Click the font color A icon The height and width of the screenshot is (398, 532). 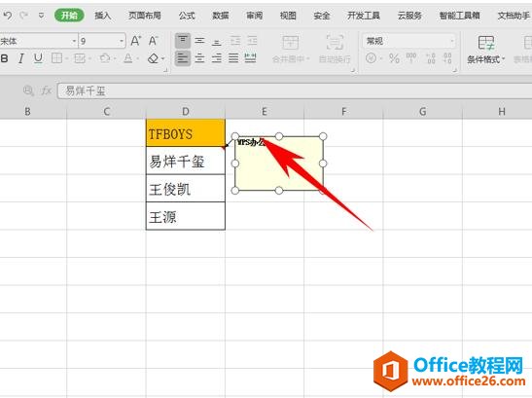(128, 58)
